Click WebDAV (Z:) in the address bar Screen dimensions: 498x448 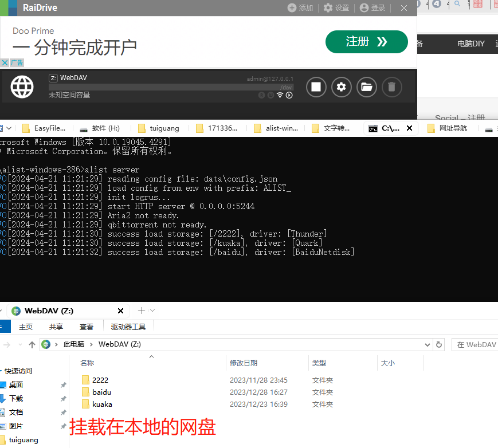coord(120,344)
